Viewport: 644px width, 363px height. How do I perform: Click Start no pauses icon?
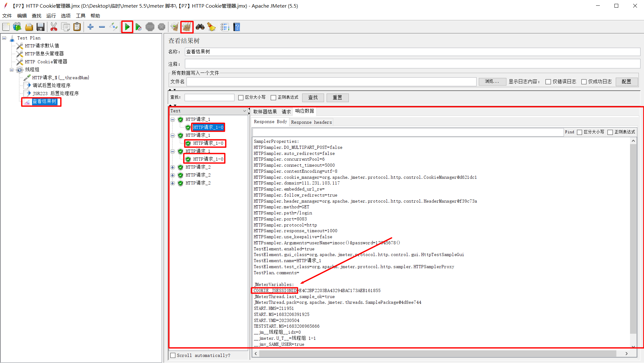coord(139,27)
